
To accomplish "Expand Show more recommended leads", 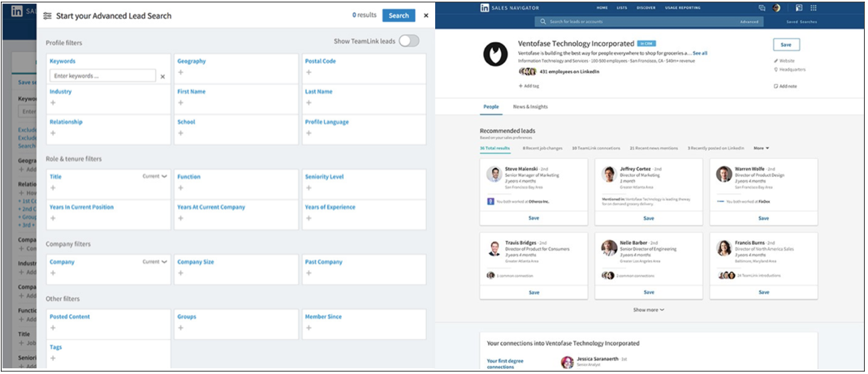I will click(649, 310).
